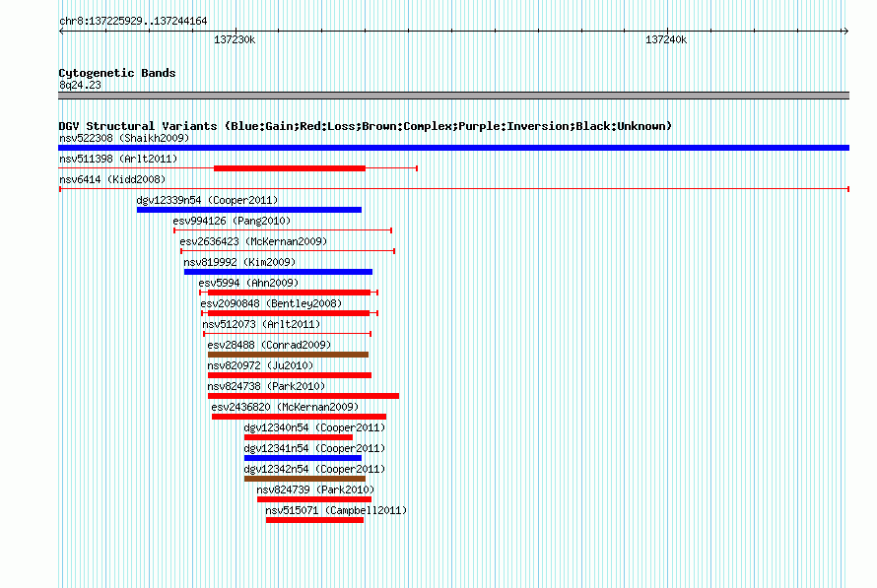Click the red nsv820972 loss bar

pyautogui.click(x=290, y=375)
